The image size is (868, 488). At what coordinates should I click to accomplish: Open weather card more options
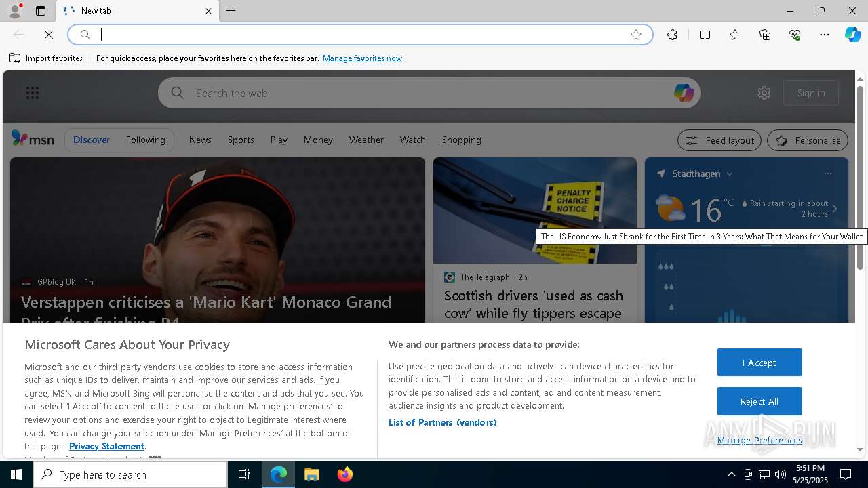tap(827, 174)
